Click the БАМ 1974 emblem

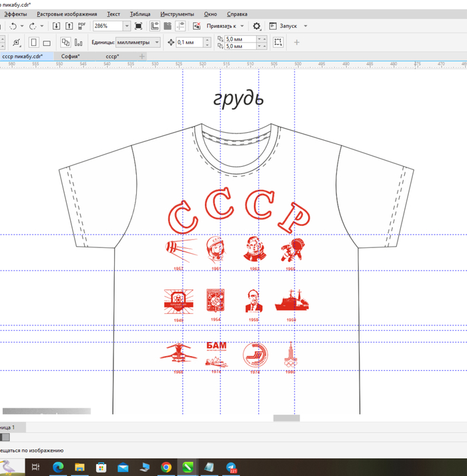click(216, 357)
